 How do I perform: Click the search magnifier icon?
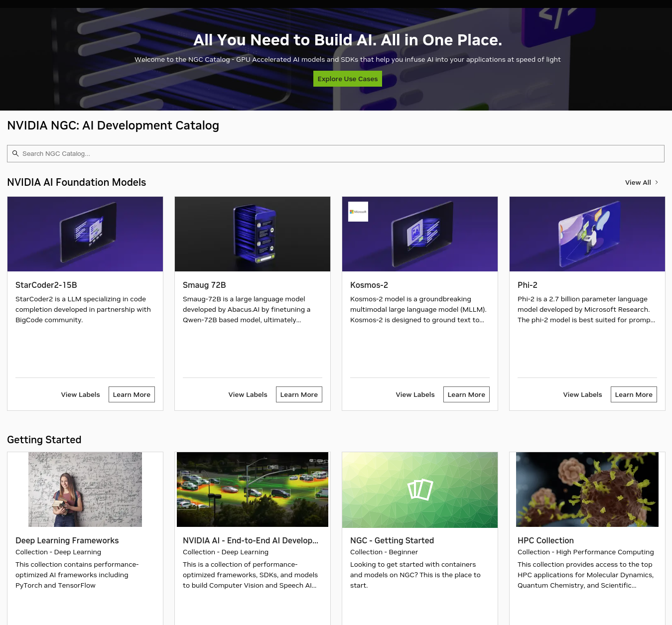[x=15, y=153]
